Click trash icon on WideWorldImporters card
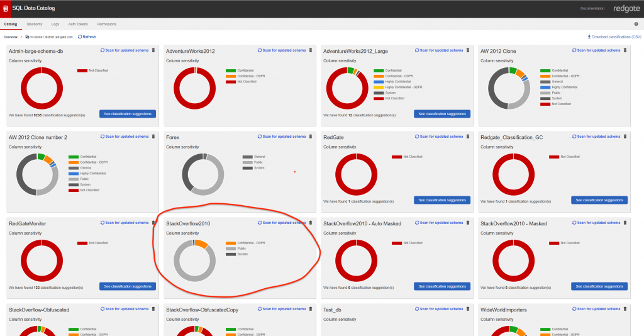 [625, 309]
